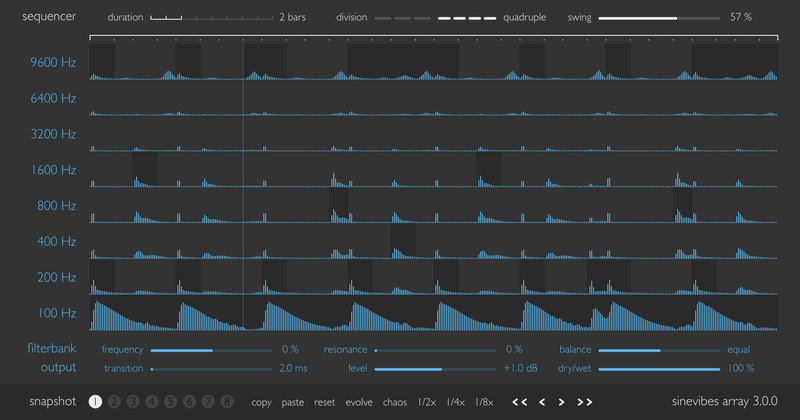Click the equal balance value
Screen dimensions: 800x420
pyautogui.click(x=738, y=350)
